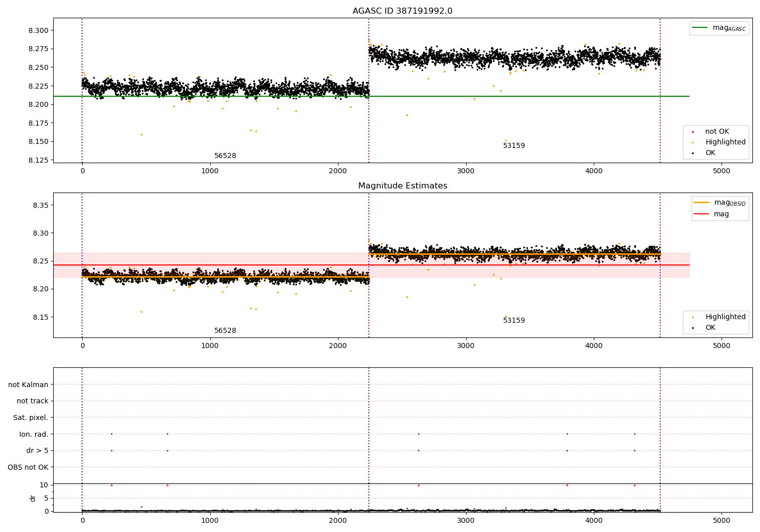760x532 pixels.
Task: Click the "not Kalman" row label
Action: click(28, 385)
